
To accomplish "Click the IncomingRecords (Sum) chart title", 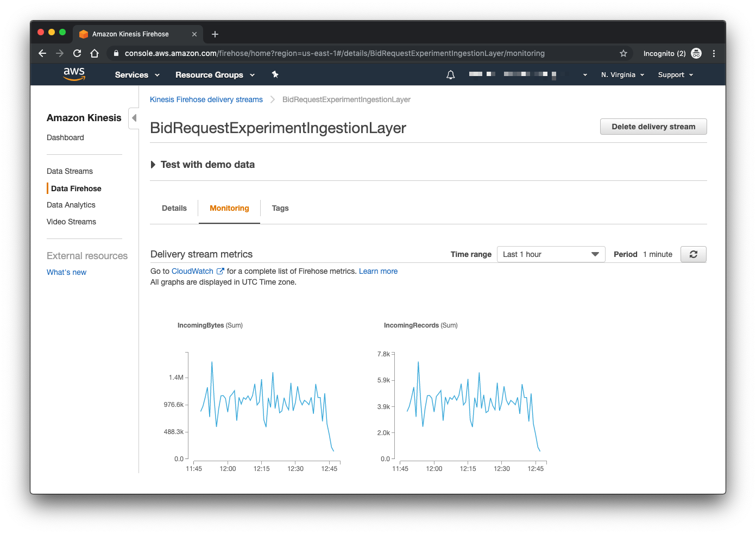I will 421,325.
